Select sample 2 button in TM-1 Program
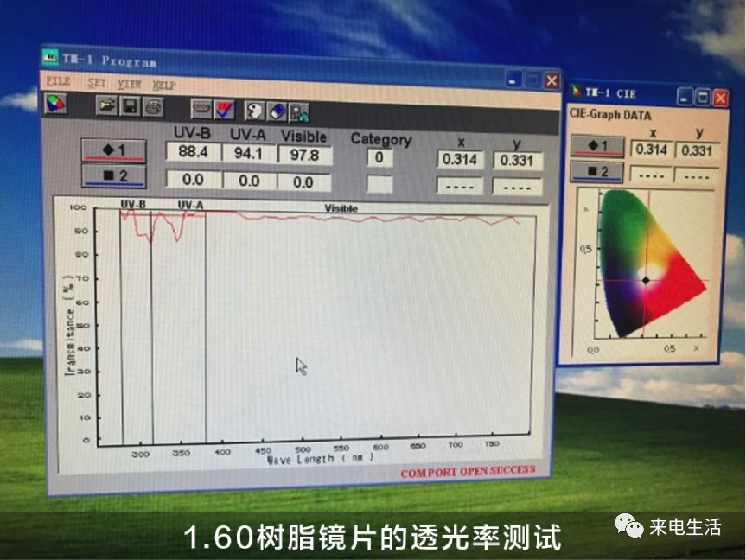The image size is (746, 560). pos(114,176)
